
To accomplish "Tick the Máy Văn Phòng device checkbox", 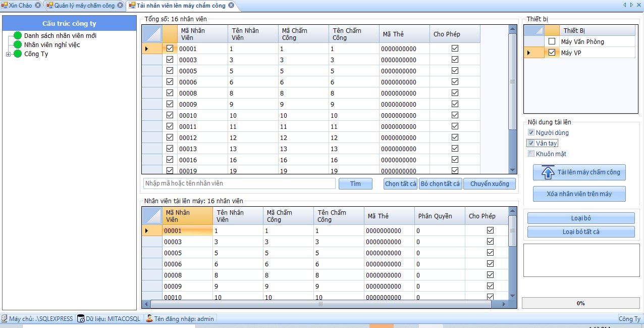I will pyautogui.click(x=552, y=41).
